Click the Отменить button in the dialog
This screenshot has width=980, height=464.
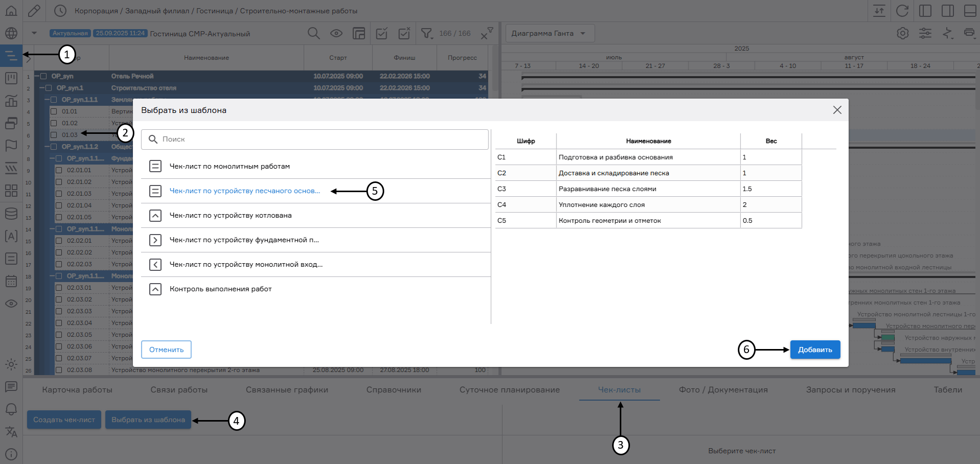point(166,350)
